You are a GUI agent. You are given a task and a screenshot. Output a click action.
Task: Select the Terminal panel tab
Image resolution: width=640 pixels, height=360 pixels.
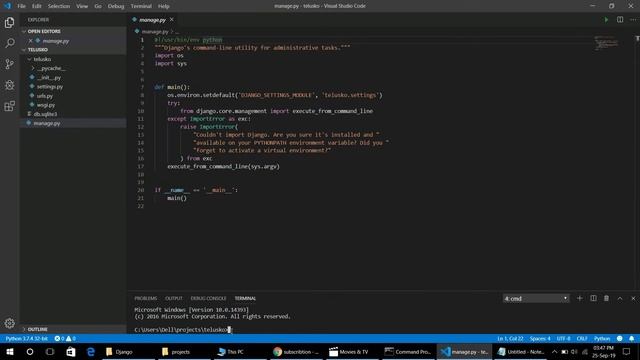[x=245, y=298]
